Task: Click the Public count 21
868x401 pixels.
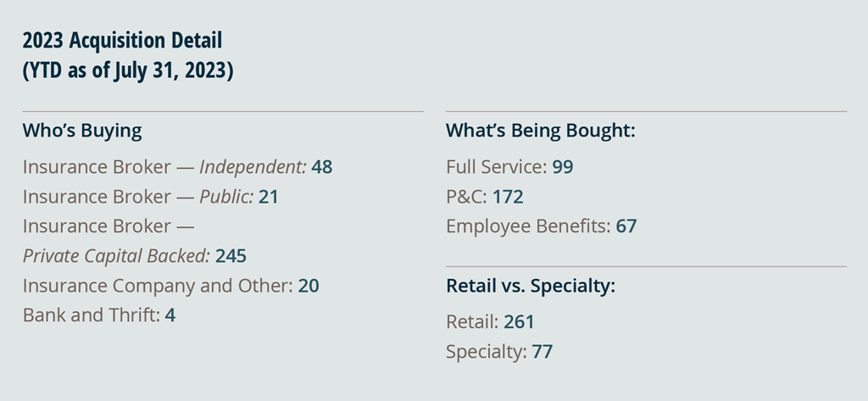Action: (x=269, y=197)
